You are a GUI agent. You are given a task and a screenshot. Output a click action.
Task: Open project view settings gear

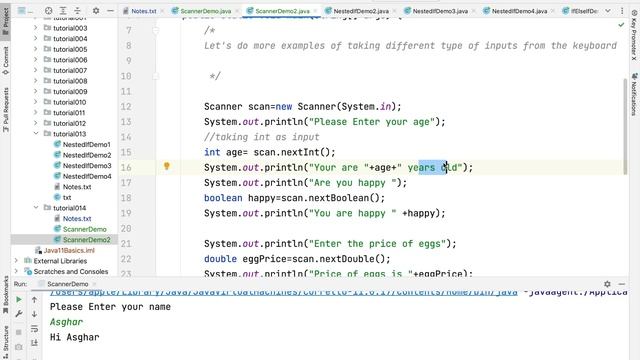[x=96, y=11]
